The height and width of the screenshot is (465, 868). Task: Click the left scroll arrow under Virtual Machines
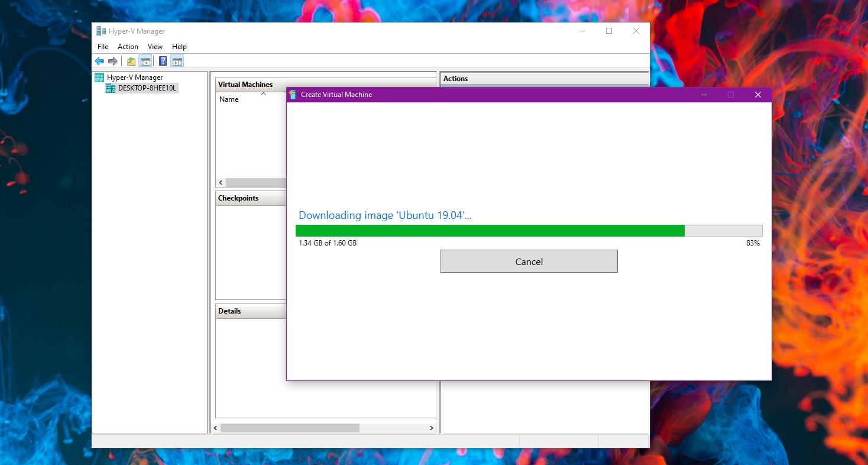pos(220,183)
